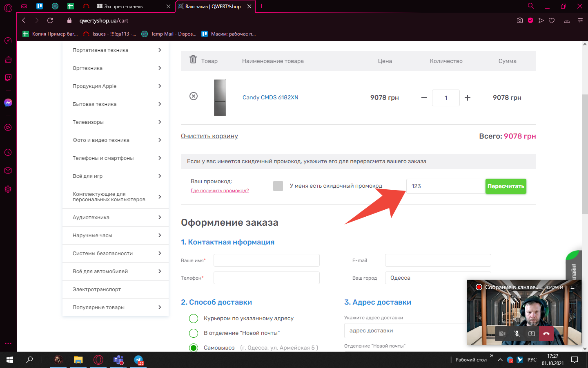Decrease product quantity with minus button
588x368 pixels.
(424, 98)
